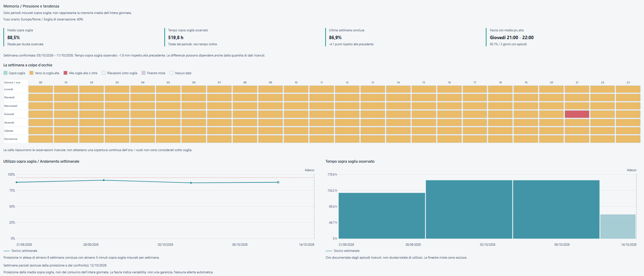Pick the Venerdì 18 heatmap cell
Viewport: 644px width, 276px height.
click(x=500, y=122)
